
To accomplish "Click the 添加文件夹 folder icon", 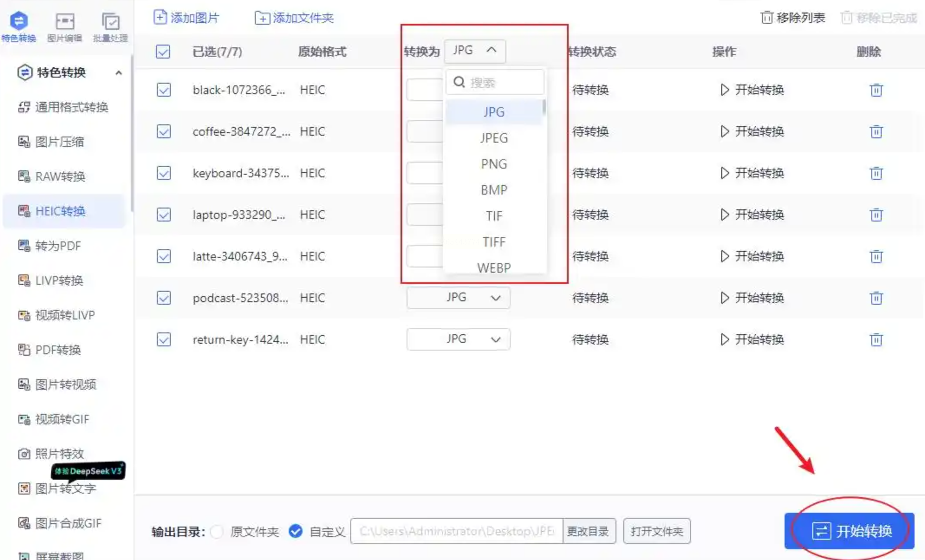I will 262,18.
